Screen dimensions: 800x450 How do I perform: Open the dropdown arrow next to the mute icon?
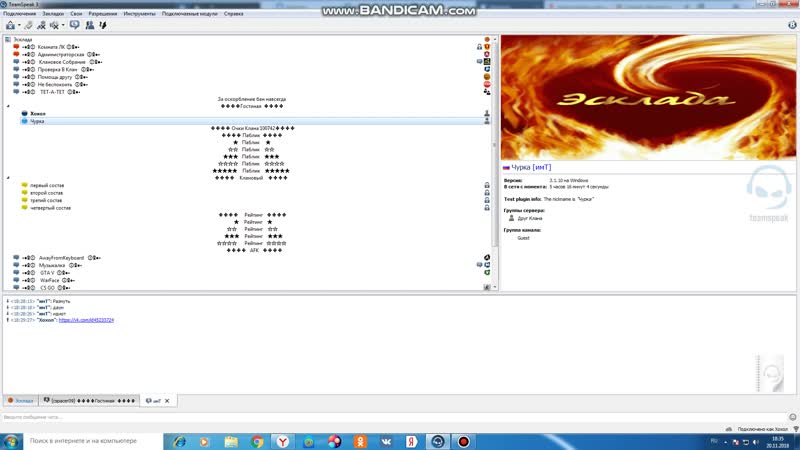[63, 26]
